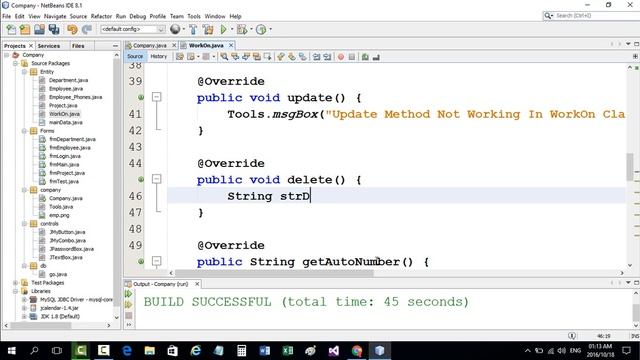Collapse the getAutoNumber method code fold
The image size is (640, 360).
[x=156, y=261]
